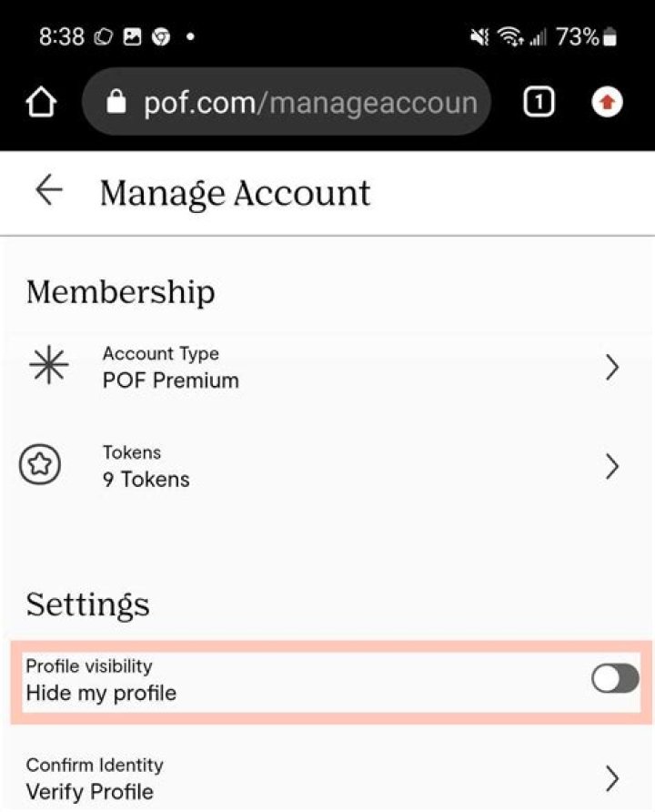Tap the muted sound status icon
The height and width of the screenshot is (812, 655).
(478, 37)
